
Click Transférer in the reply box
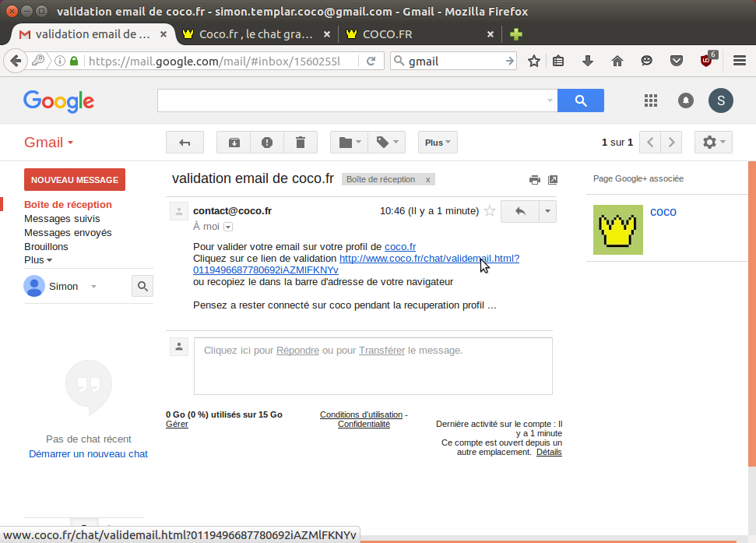click(x=382, y=350)
